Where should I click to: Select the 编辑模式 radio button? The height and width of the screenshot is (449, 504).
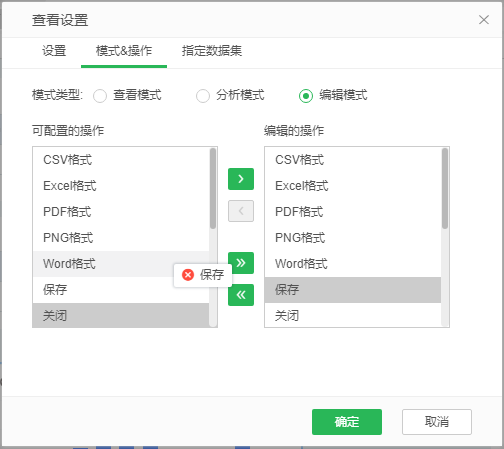(x=306, y=96)
